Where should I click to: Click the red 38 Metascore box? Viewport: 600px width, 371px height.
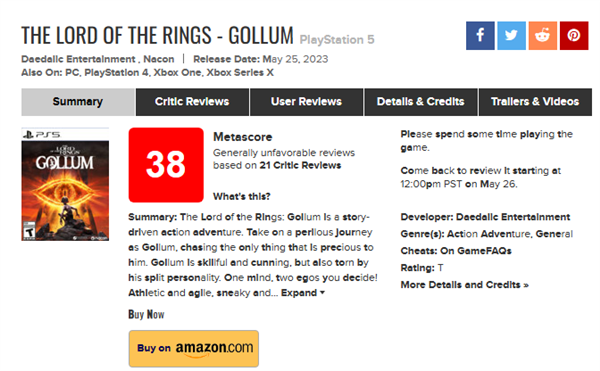[x=166, y=165]
